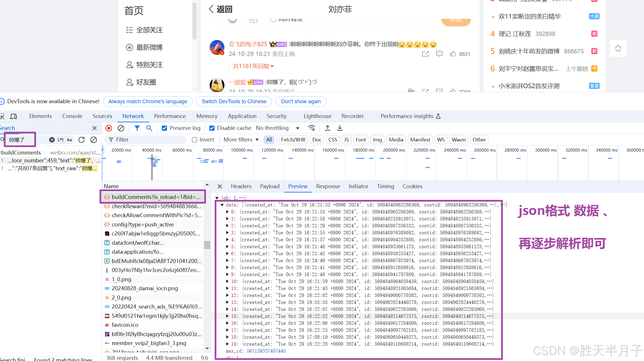This screenshot has width=644, height=361.
Task: Click the network conditions wifi icon
Action: (311, 128)
